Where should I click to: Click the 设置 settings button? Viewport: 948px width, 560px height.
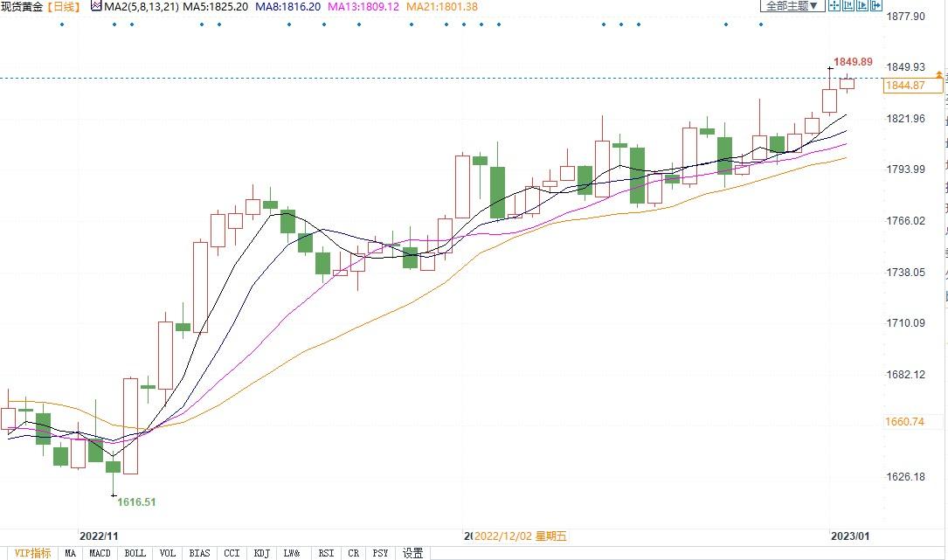click(412, 553)
